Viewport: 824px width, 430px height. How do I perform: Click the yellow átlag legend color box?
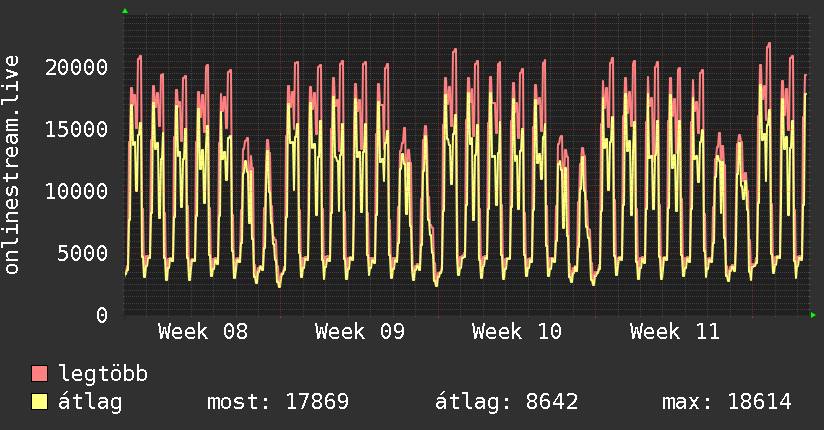40,402
